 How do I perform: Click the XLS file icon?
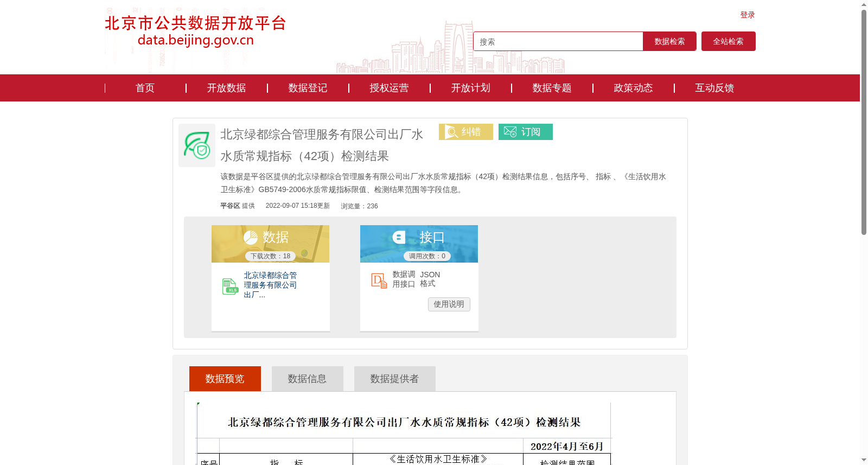click(x=230, y=286)
